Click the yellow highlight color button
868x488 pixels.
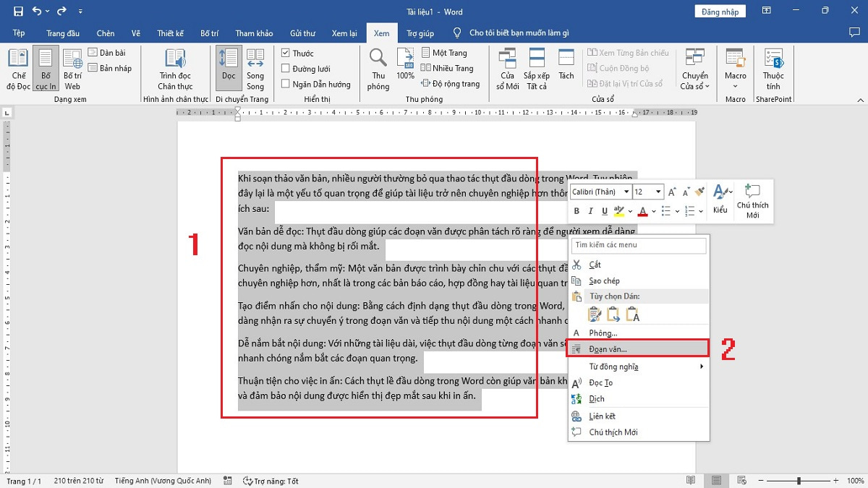pos(619,212)
